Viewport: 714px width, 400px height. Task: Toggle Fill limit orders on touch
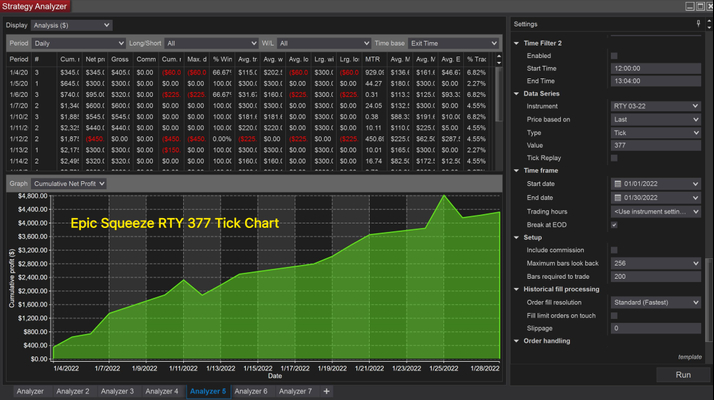pos(614,315)
